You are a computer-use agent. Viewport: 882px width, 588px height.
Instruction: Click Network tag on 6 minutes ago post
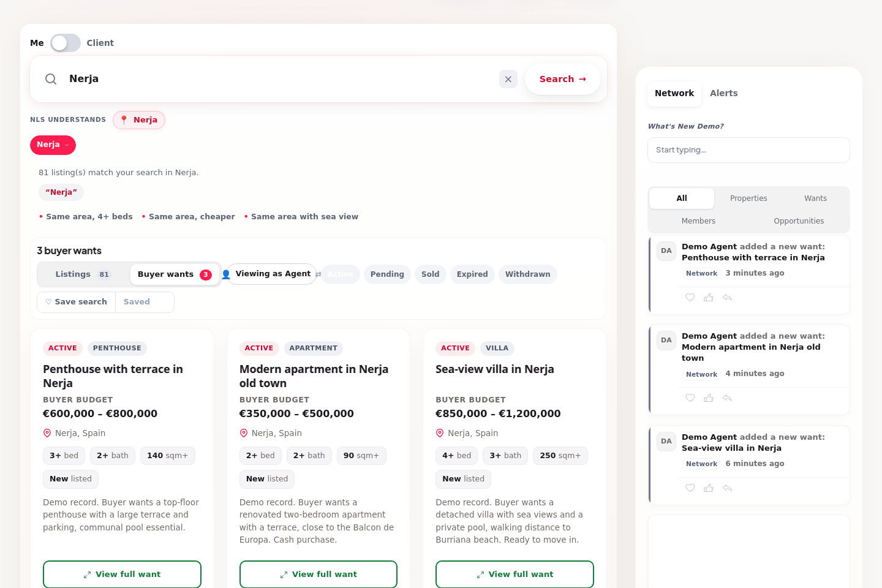(701, 464)
